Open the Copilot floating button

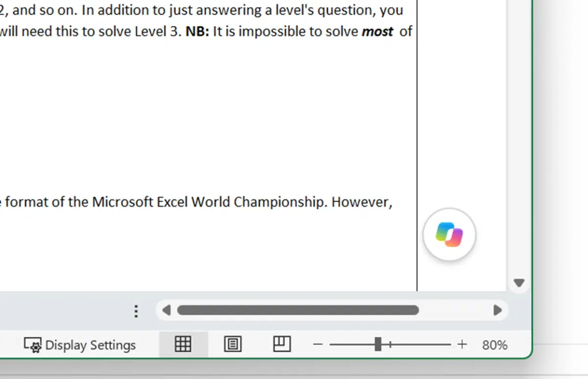click(449, 234)
